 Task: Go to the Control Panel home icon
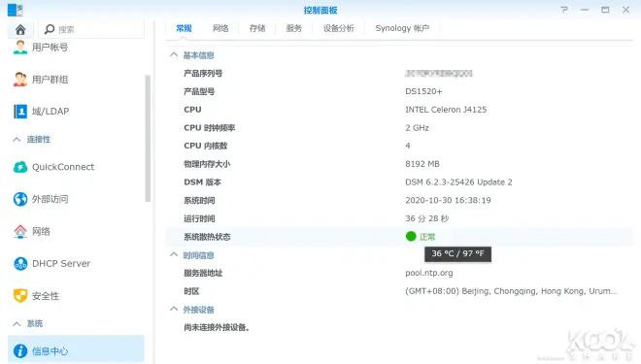tap(20, 29)
